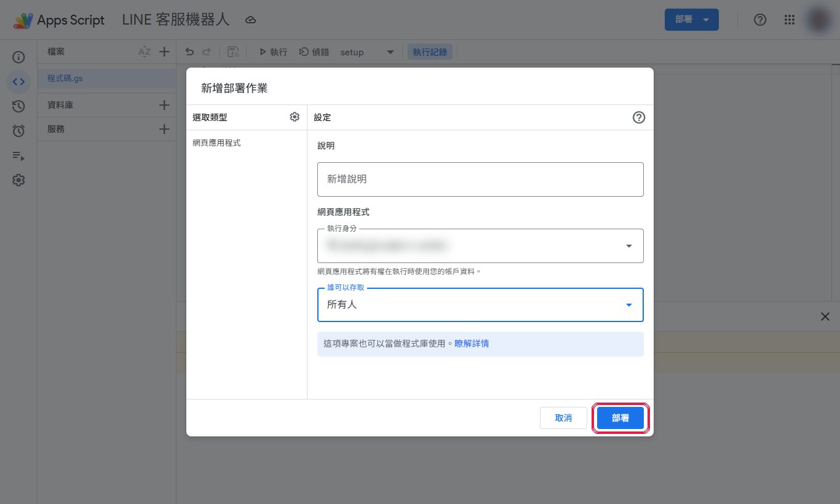
Task: Open the Executions list icon in sidebar
Action: coord(18,156)
